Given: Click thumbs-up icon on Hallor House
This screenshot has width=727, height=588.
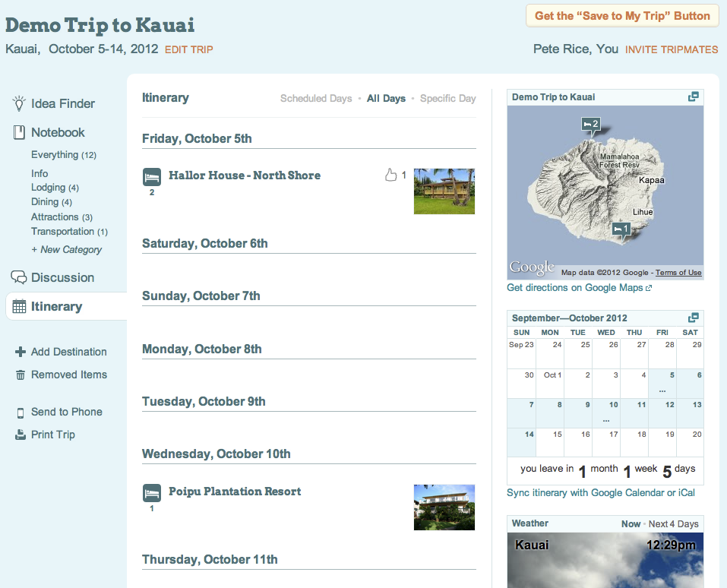Looking at the screenshot, I should pyautogui.click(x=391, y=175).
